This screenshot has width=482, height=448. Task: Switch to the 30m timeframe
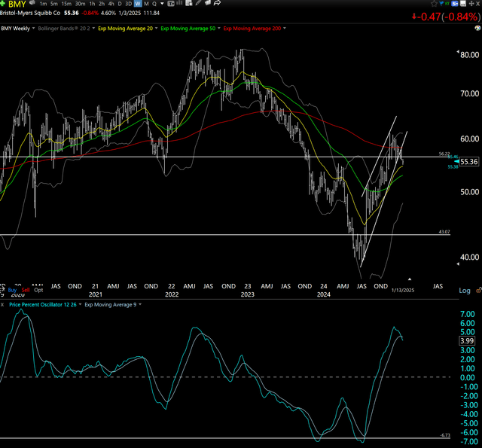click(x=81, y=4)
